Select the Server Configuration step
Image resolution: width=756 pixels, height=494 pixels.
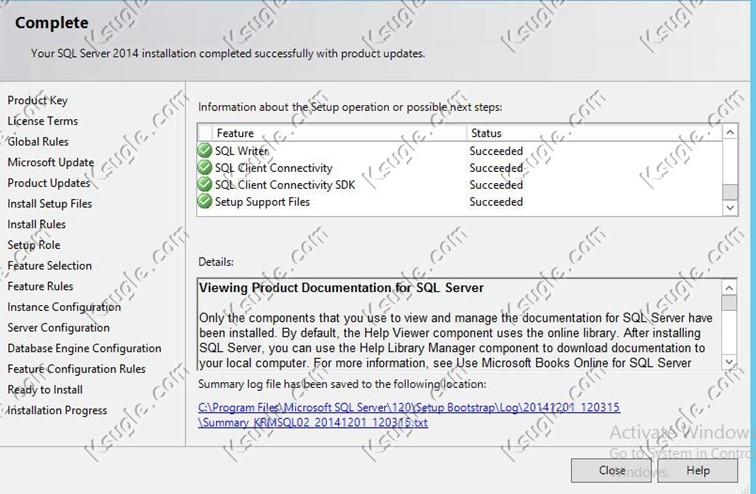coord(58,328)
